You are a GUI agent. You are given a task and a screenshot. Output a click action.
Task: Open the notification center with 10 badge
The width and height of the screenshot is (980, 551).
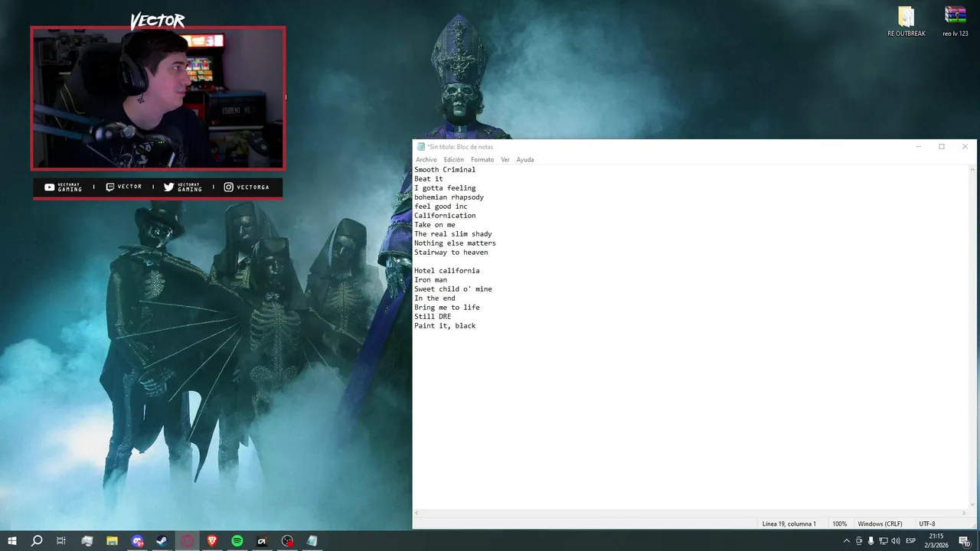tap(965, 541)
